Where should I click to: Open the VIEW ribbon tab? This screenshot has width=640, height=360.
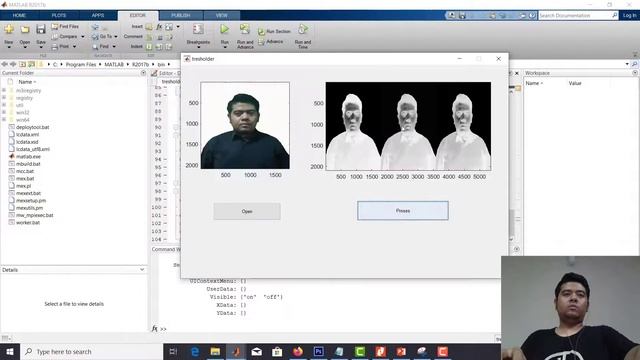222,16
